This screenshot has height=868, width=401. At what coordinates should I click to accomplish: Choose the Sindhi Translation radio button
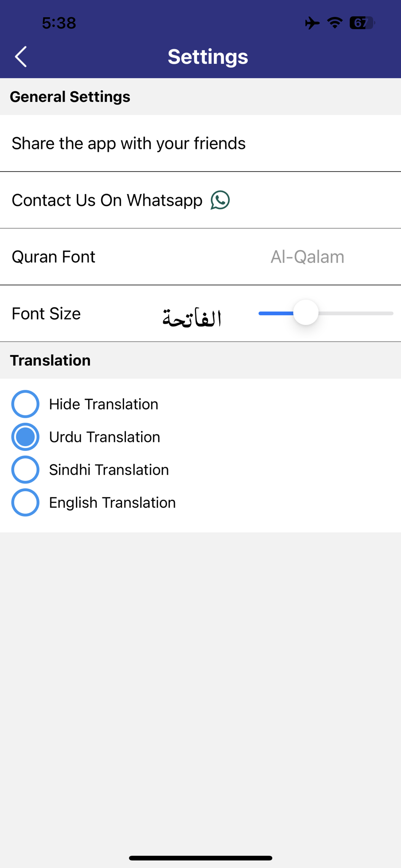tap(25, 470)
